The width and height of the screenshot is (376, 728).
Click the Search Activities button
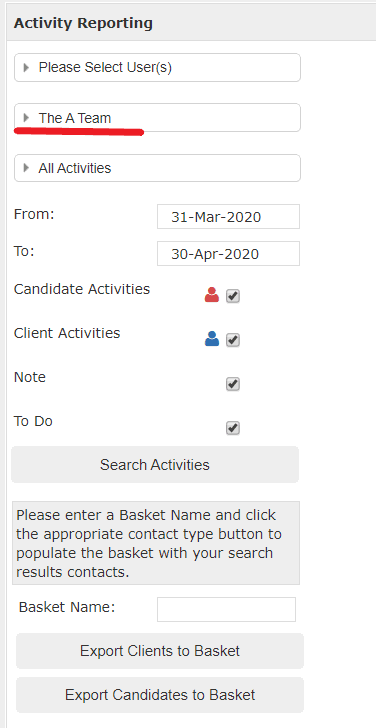(x=155, y=465)
